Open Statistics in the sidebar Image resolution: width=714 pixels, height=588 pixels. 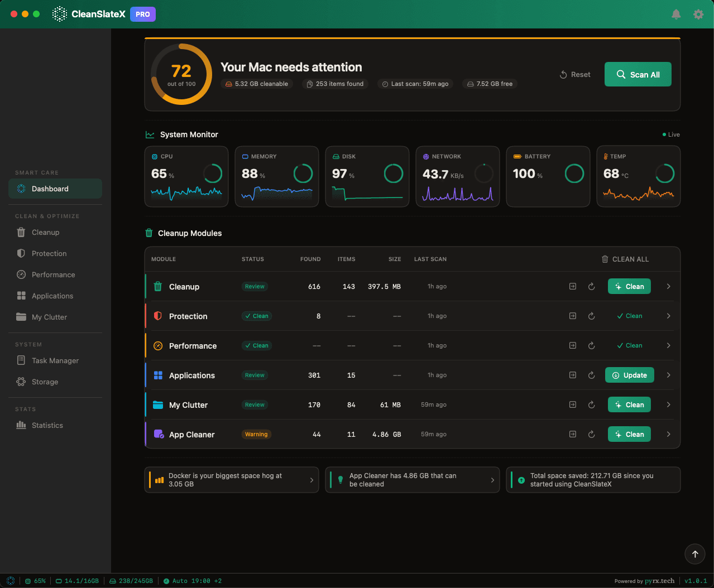[55, 425]
